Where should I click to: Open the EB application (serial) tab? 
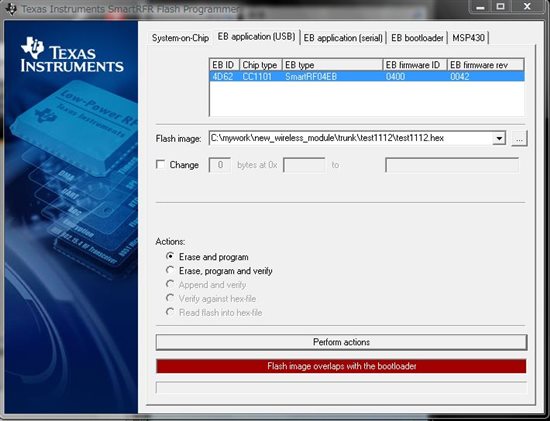(343, 38)
